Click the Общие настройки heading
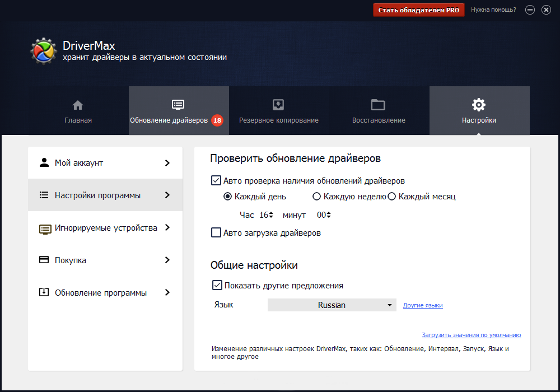 click(x=254, y=265)
